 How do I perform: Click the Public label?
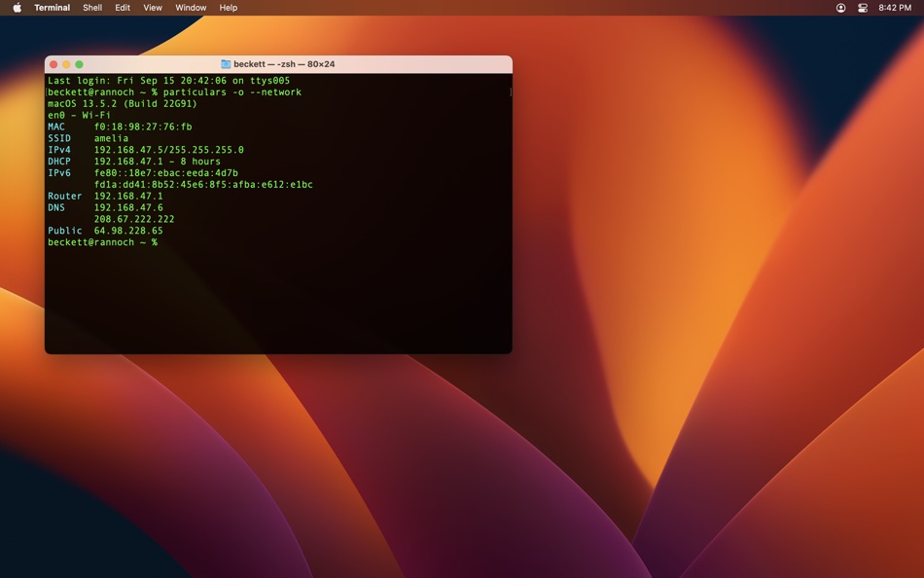(65, 231)
